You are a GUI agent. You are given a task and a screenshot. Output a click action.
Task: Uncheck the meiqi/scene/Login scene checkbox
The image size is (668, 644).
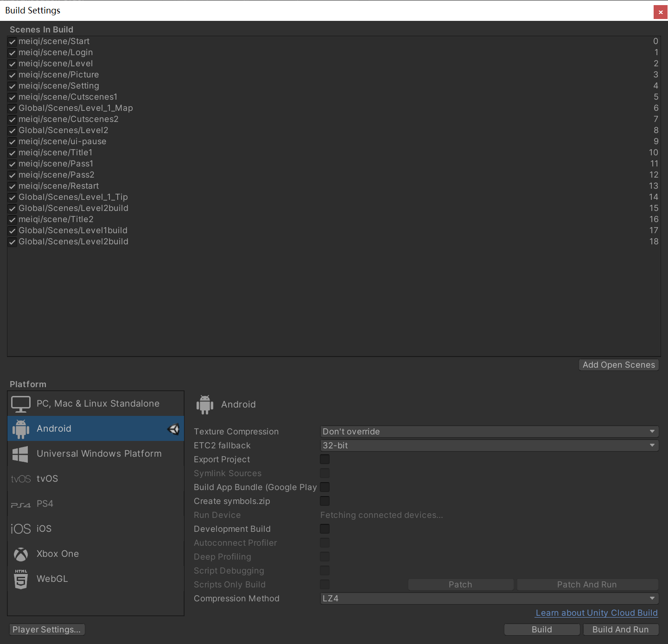[13, 53]
